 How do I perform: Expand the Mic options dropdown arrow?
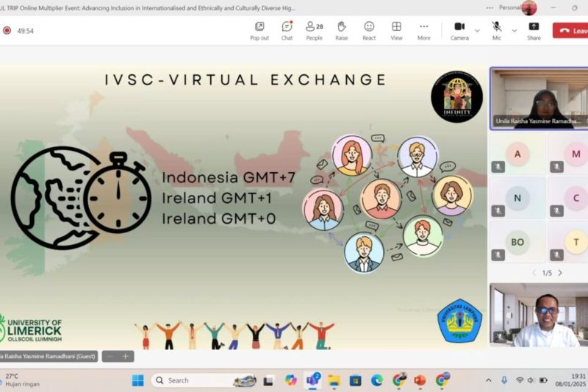[x=514, y=30]
